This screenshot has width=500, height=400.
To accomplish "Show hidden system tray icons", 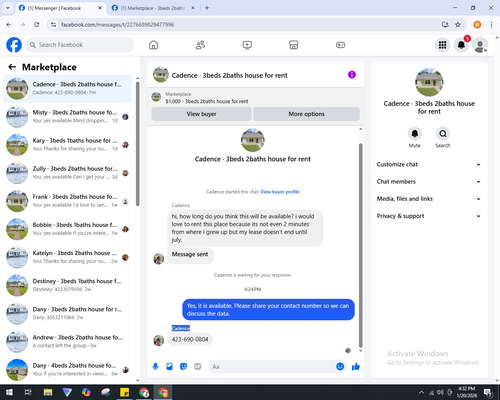I will pyautogui.click(x=421, y=392).
